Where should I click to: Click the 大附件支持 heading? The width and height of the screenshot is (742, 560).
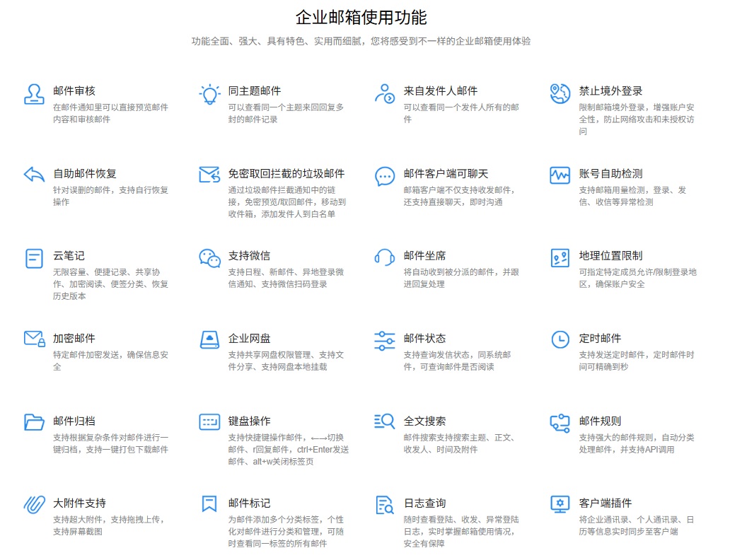[79, 503]
